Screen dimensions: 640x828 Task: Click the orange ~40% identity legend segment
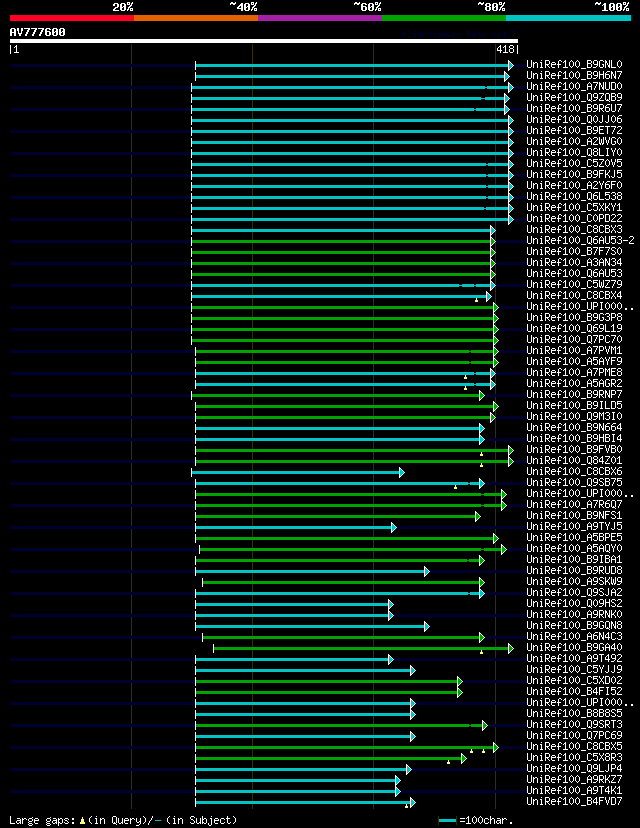[196, 18]
